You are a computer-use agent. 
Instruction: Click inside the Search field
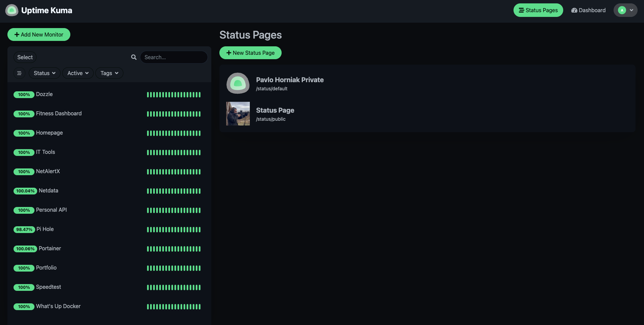point(174,57)
